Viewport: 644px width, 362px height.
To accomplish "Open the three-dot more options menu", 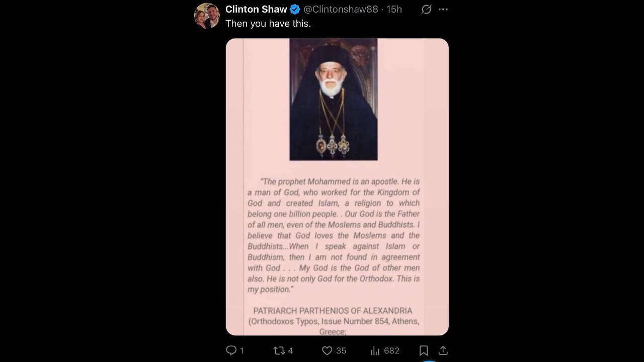I will coord(443,10).
